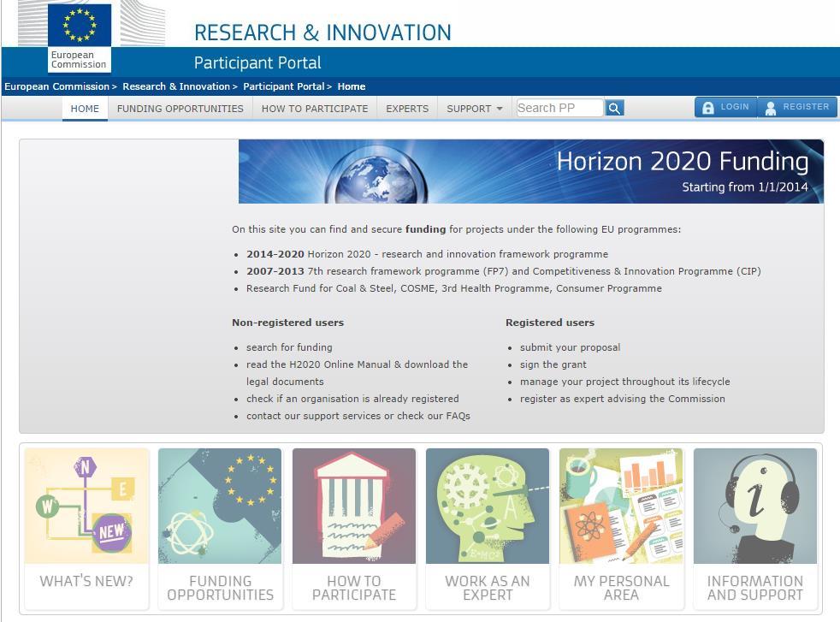Select the HOME navigation tab

click(85, 109)
